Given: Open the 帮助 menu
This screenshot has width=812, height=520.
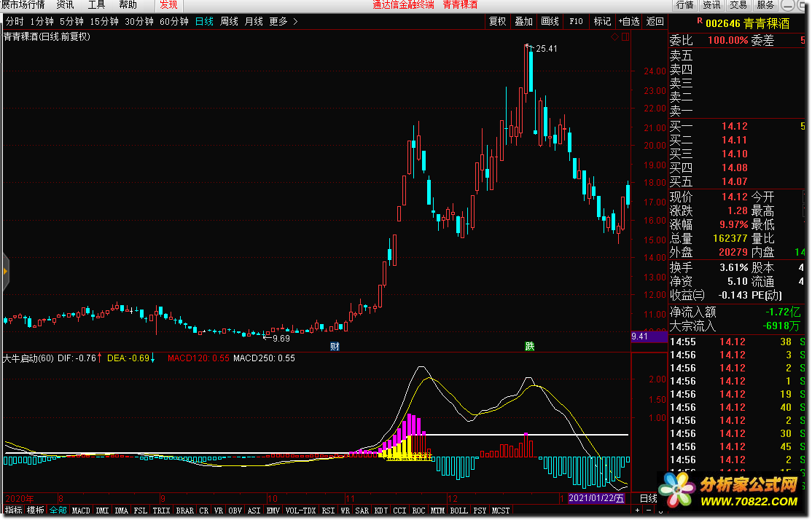Looking at the screenshot, I should coord(128,5).
